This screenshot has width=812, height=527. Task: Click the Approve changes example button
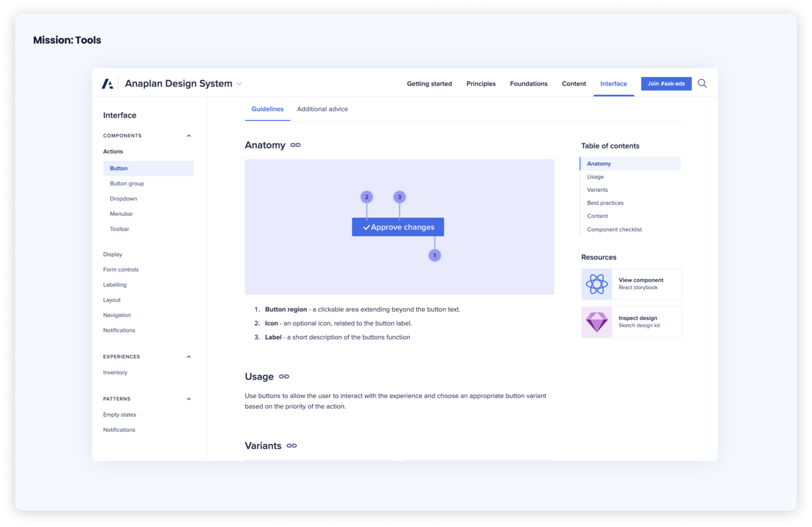[x=398, y=227]
